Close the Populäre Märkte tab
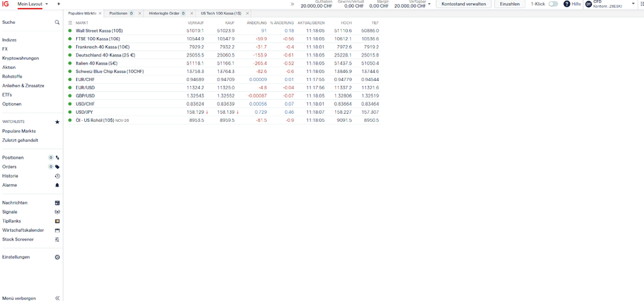Screen dimensions: 644x301 point(100,14)
